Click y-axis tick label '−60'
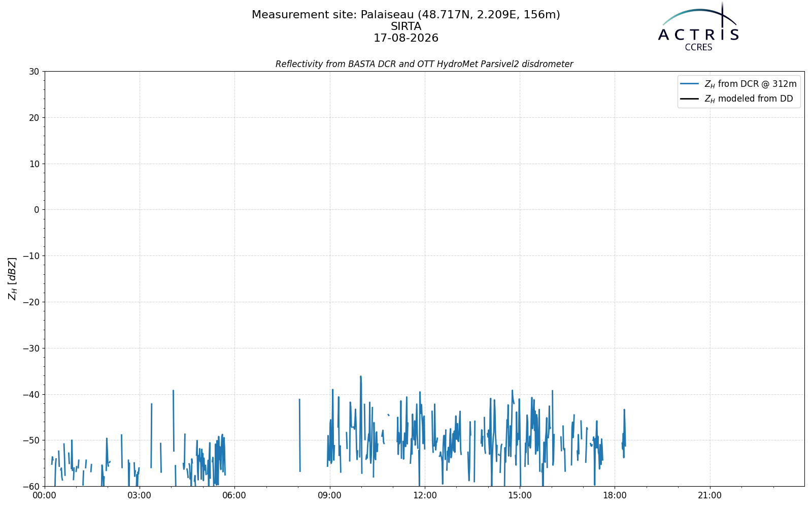The width and height of the screenshot is (812, 508). click(30, 487)
